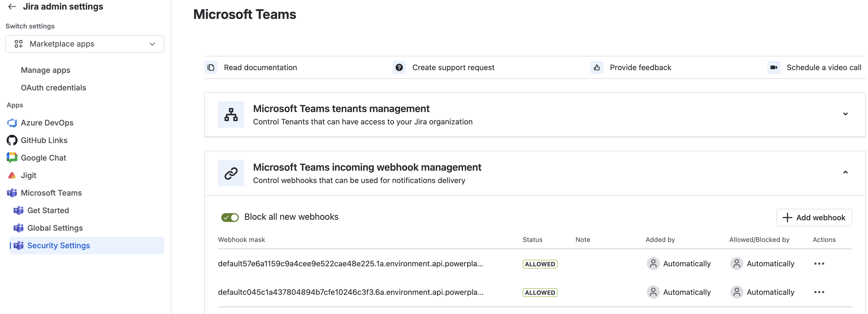Select Global Settings in the sidebar

(x=55, y=228)
